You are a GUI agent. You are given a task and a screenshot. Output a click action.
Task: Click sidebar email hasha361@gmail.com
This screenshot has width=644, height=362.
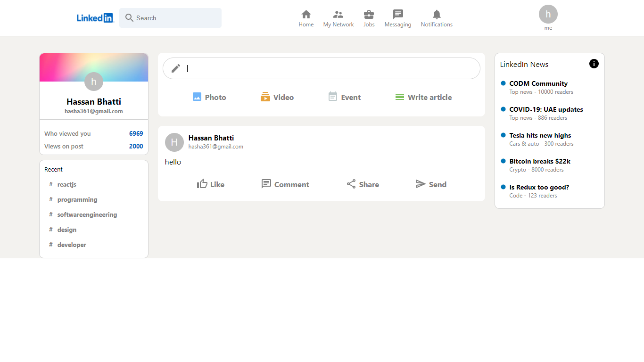(x=94, y=111)
